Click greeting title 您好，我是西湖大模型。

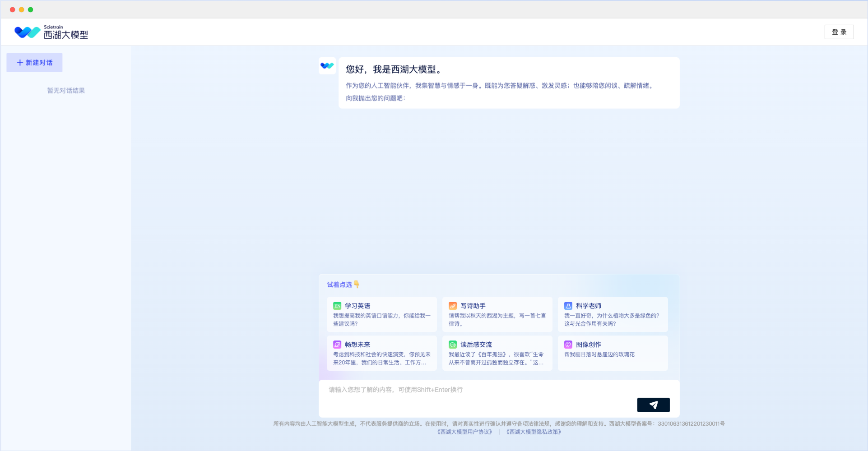point(395,69)
